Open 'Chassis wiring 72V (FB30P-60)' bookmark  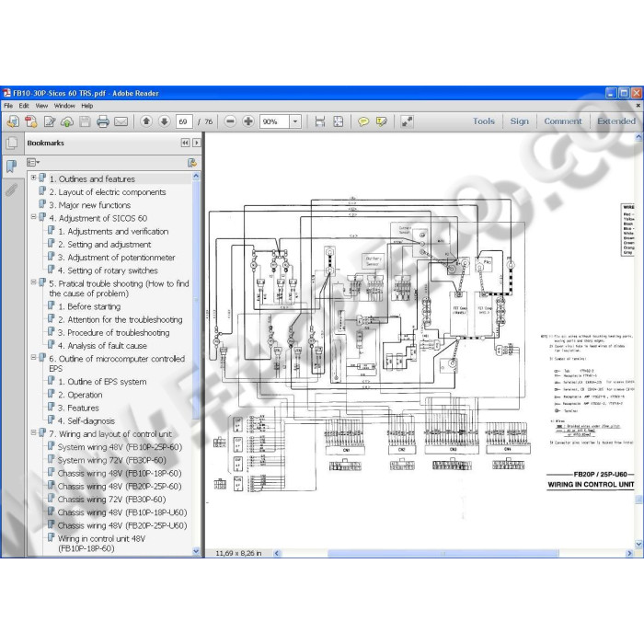[x=111, y=500]
